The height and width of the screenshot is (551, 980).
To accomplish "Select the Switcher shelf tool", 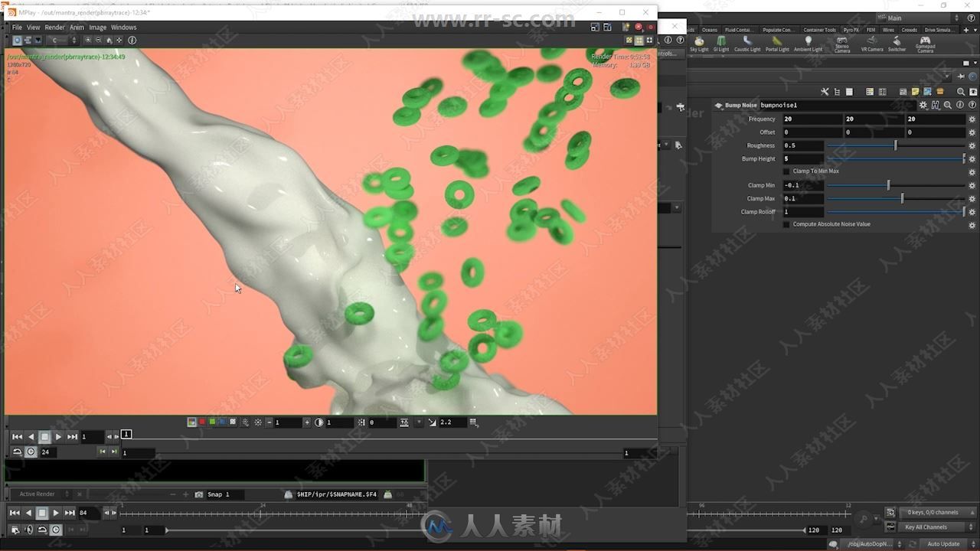I will point(897,44).
